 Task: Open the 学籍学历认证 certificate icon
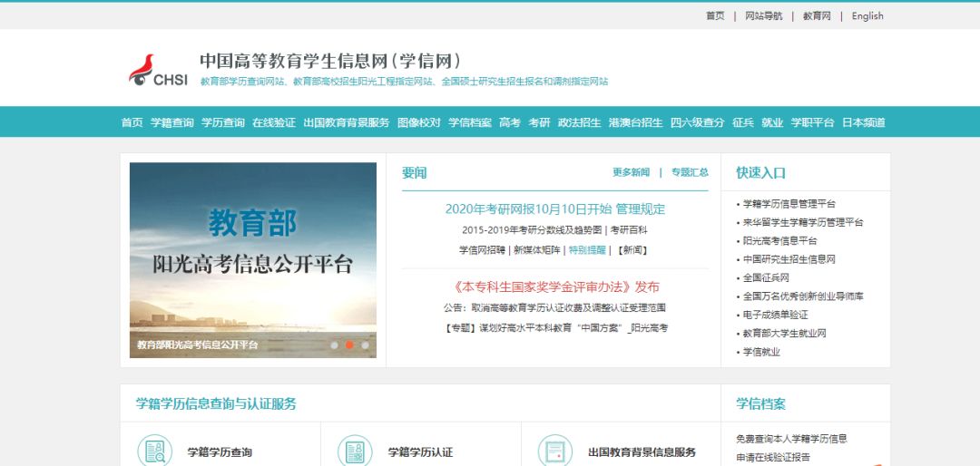355,451
